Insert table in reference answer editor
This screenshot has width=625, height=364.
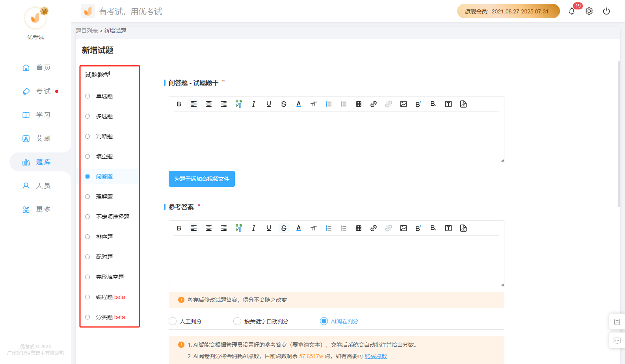pyautogui.click(x=359, y=228)
